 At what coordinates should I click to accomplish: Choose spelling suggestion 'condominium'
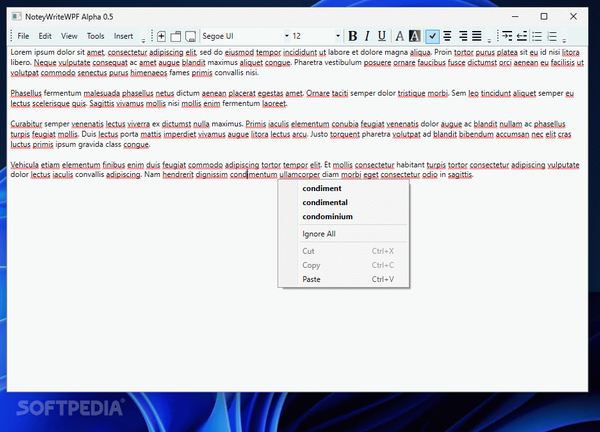coord(344,217)
